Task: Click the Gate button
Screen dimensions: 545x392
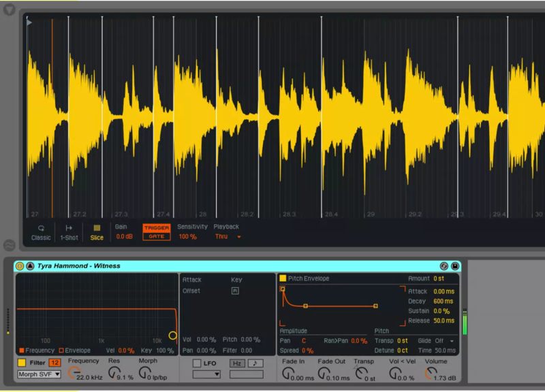Action: pyautogui.click(x=157, y=236)
